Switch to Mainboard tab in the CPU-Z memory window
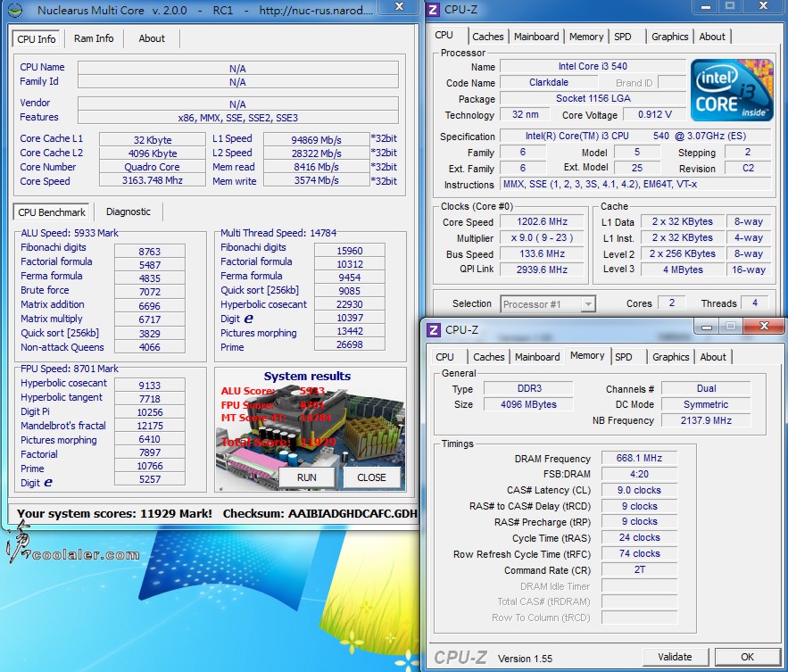The width and height of the screenshot is (788, 672). tap(537, 357)
